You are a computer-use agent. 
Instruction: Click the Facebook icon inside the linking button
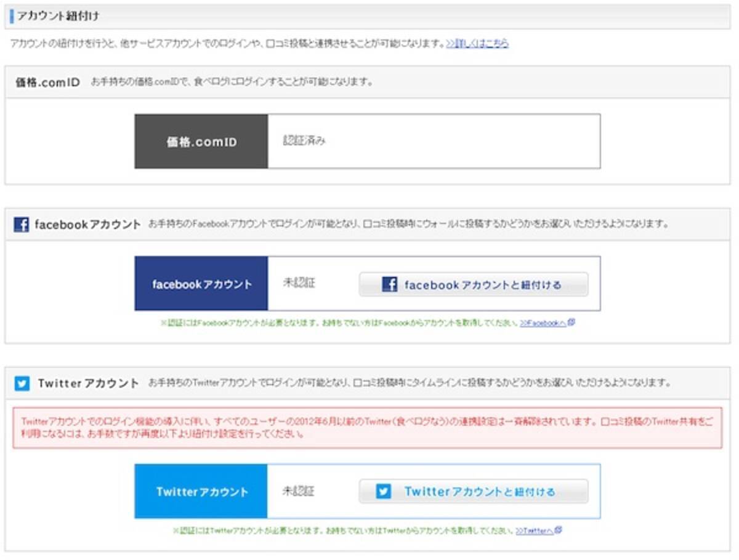tap(390, 284)
